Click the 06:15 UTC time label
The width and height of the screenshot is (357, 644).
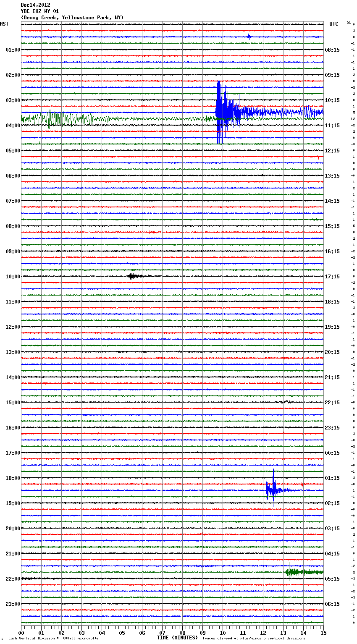point(332,604)
